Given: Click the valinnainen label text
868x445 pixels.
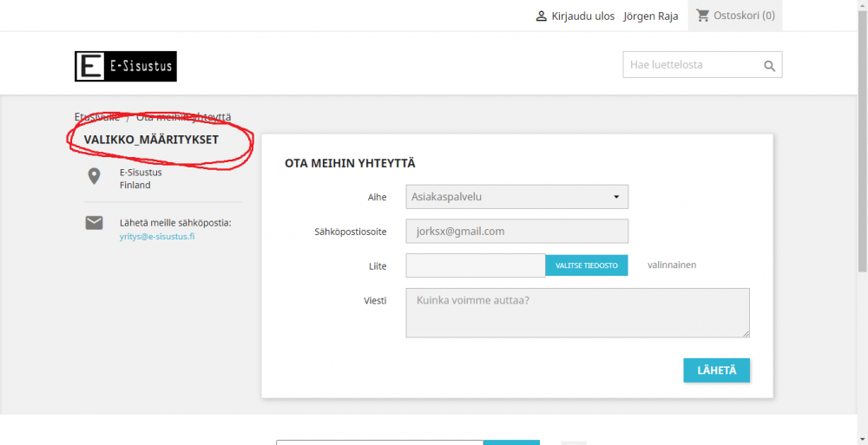Looking at the screenshot, I should [x=672, y=265].
